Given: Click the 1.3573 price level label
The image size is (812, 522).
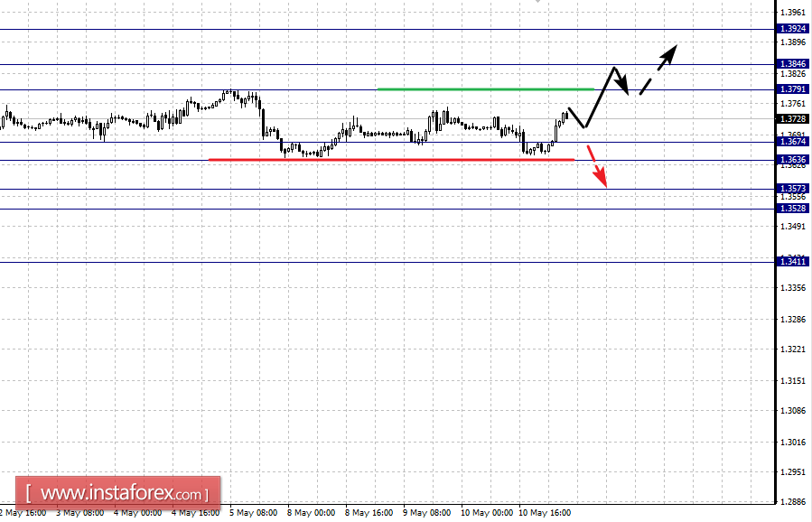Looking at the screenshot, I should (792, 189).
